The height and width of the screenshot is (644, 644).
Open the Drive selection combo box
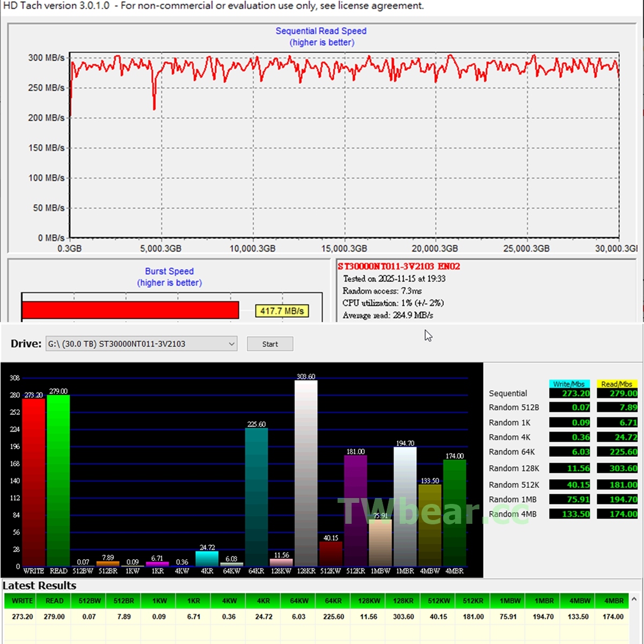pyautogui.click(x=141, y=344)
